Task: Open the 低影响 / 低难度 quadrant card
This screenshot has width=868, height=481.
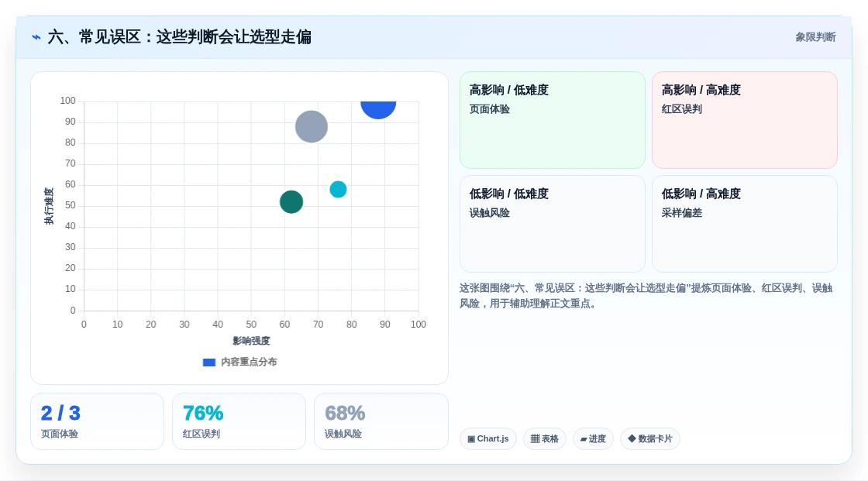Action: pyautogui.click(x=553, y=224)
